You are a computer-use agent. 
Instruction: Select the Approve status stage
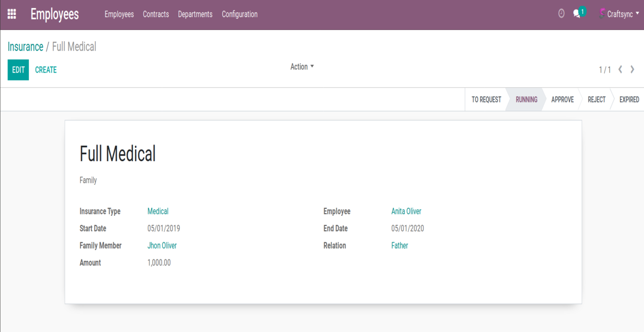click(562, 100)
